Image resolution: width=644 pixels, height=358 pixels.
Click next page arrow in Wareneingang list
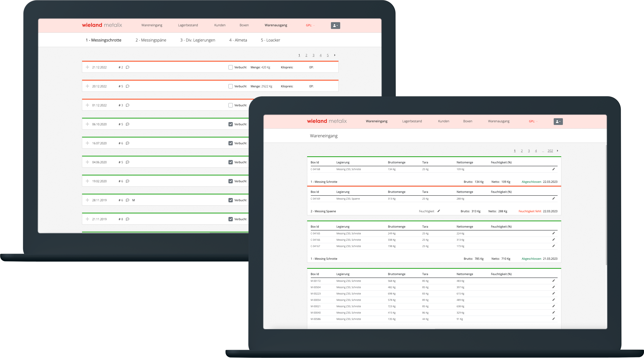tap(558, 151)
